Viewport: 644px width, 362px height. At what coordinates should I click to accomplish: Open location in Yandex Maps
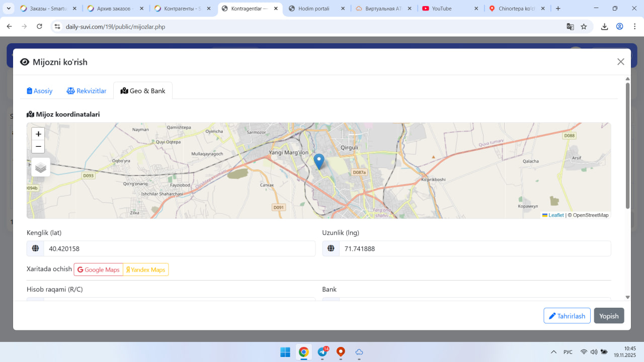pyautogui.click(x=146, y=269)
